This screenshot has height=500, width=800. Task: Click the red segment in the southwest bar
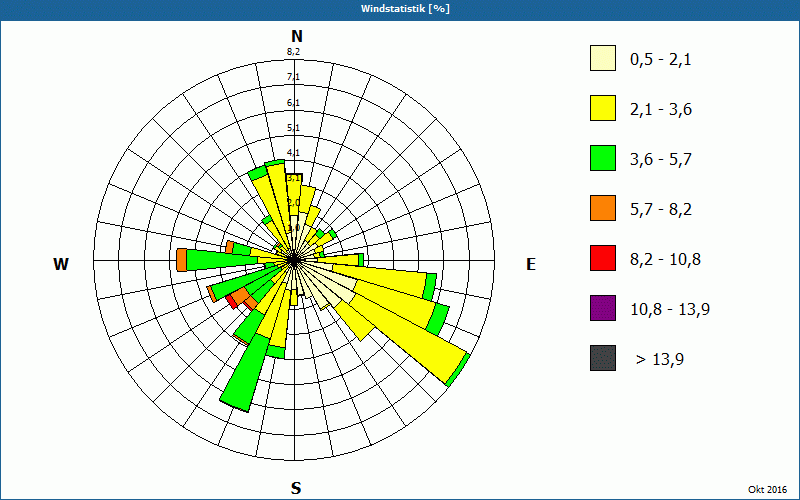[x=232, y=301]
